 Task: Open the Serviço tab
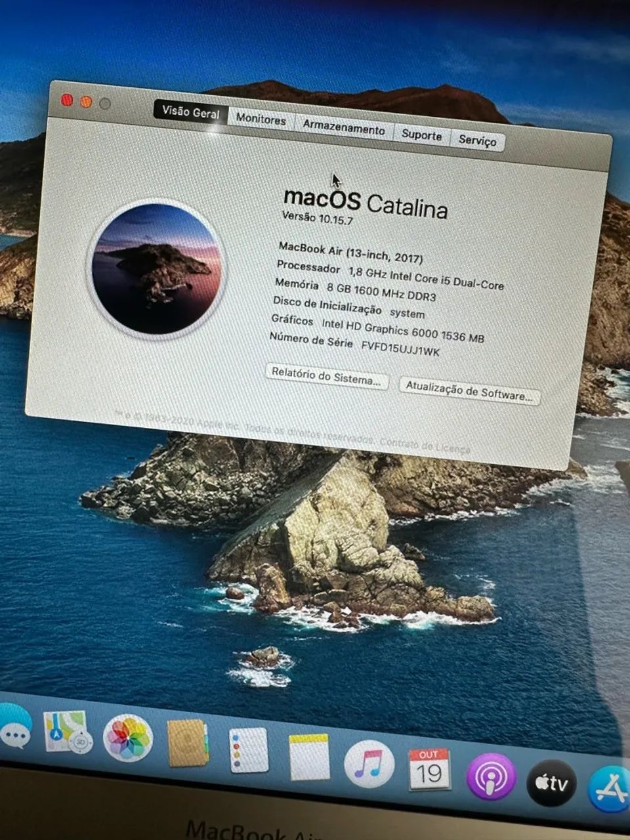point(478,140)
